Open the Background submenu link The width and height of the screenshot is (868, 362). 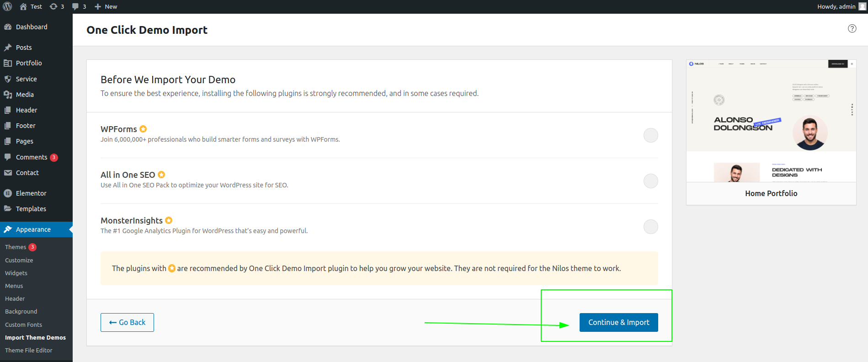tap(21, 311)
